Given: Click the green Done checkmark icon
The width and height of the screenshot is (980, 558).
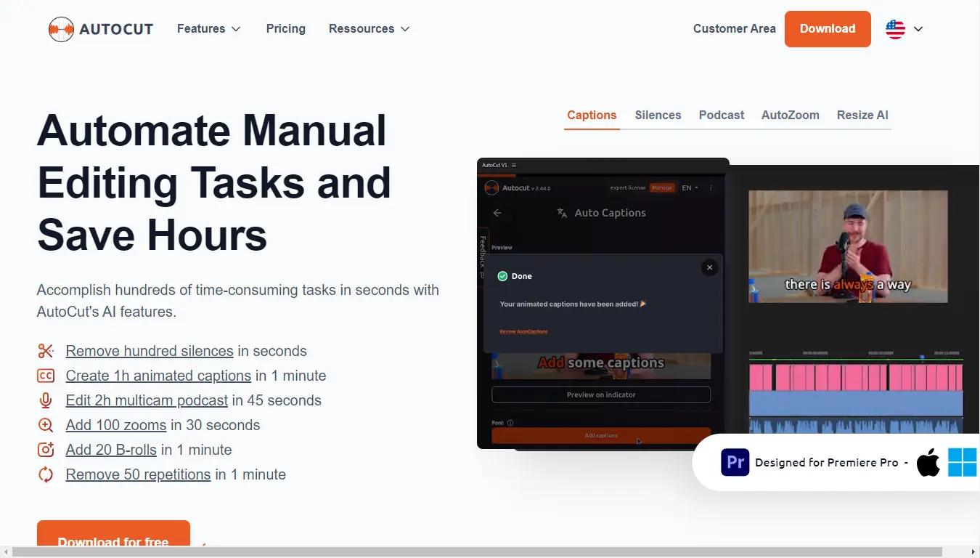Looking at the screenshot, I should (x=502, y=276).
